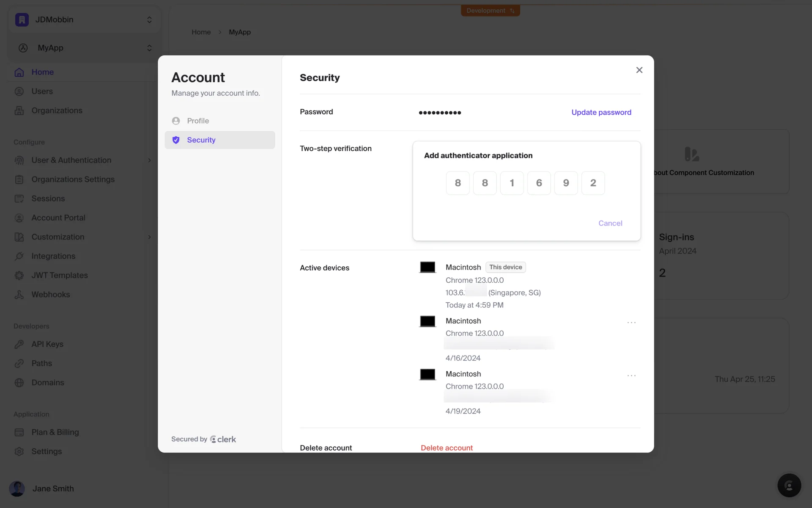Click the Home icon in sidebar
Image resolution: width=812 pixels, height=508 pixels.
coord(19,72)
